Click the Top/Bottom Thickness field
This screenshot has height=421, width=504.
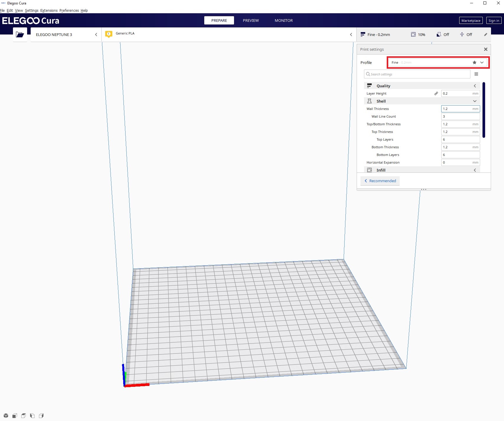tap(460, 124)
